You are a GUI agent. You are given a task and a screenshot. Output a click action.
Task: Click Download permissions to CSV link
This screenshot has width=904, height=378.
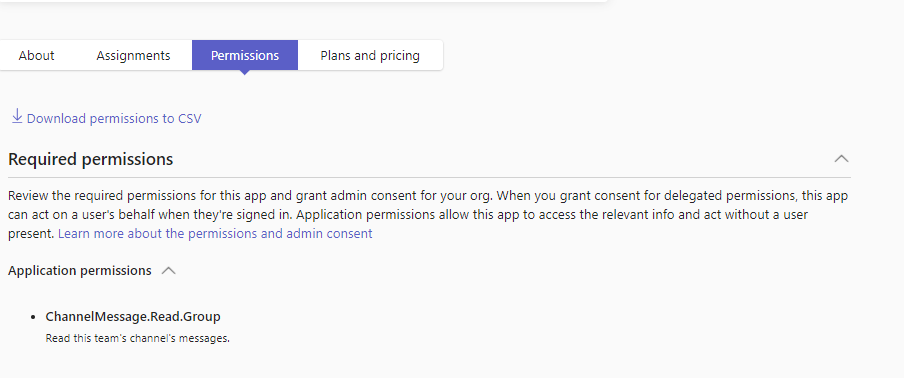(114, 119)
